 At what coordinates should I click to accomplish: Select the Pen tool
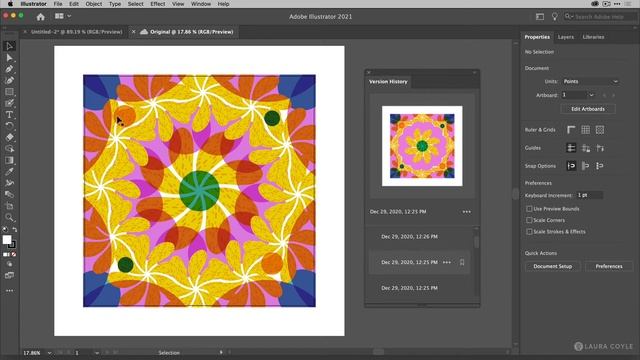pos(9,69)
